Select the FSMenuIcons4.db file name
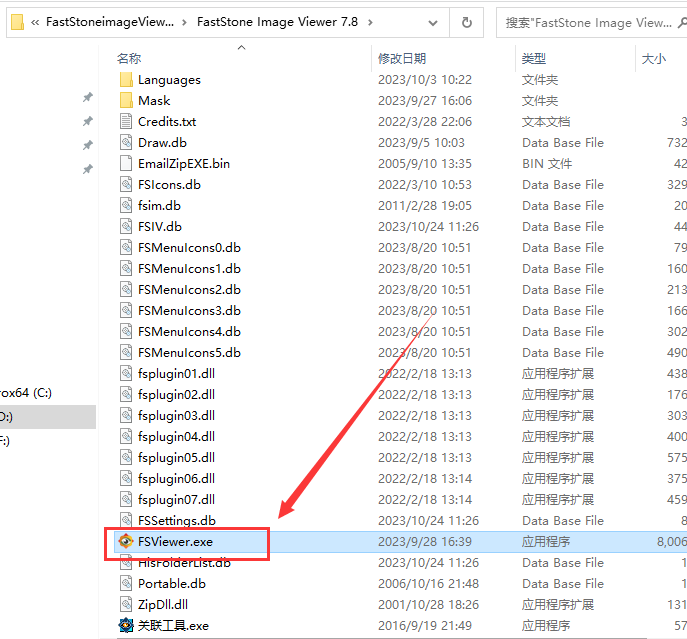The height and width of the screenshot is (639, 687). [x=189, y=332]
